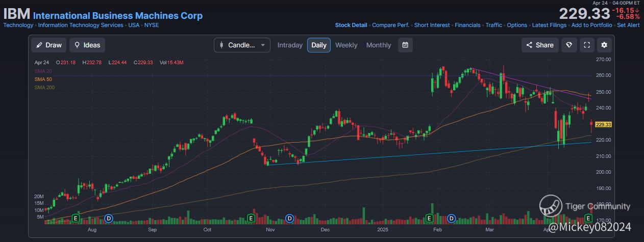Open the Compare Perf. link
This screenshot has height=242, width=644.
(390, 25)
